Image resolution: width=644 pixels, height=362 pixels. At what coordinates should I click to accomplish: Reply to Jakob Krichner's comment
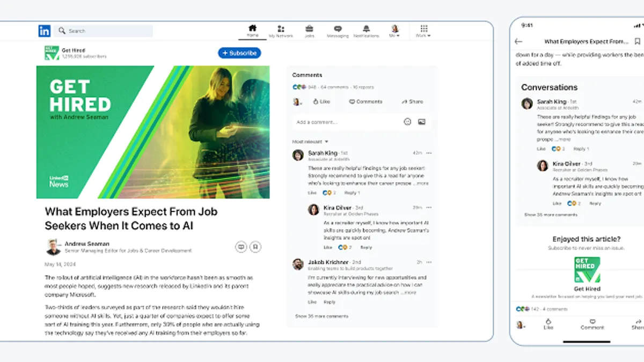pyautogui.click(x=330, y=302)
